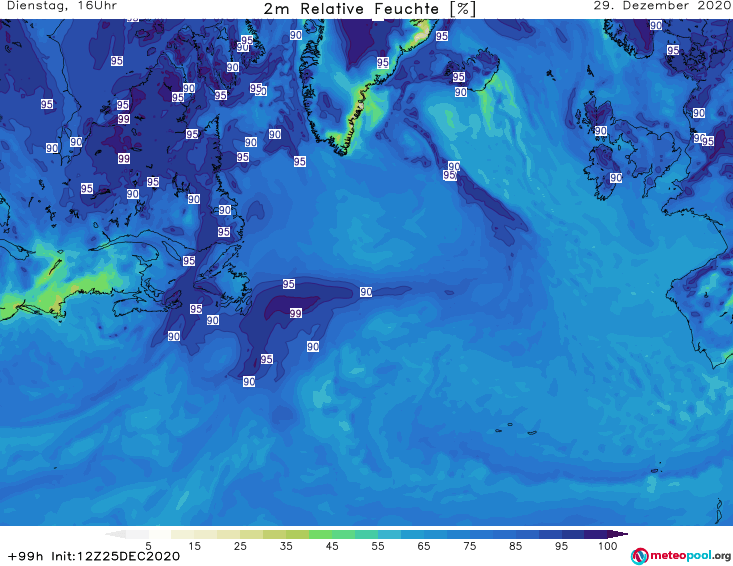
Task: Click the "95" label on the color scale
Action: pyautogui.click(x=561, y=546)
